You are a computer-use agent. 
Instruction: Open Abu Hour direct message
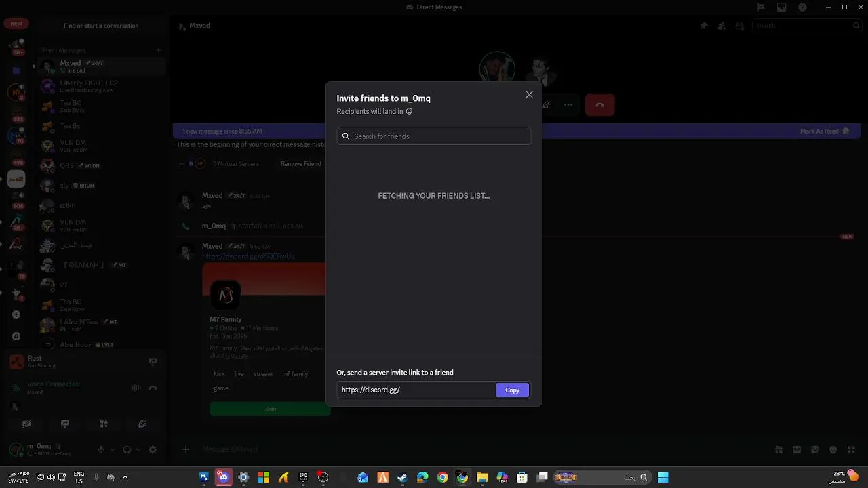click(102, 344)
